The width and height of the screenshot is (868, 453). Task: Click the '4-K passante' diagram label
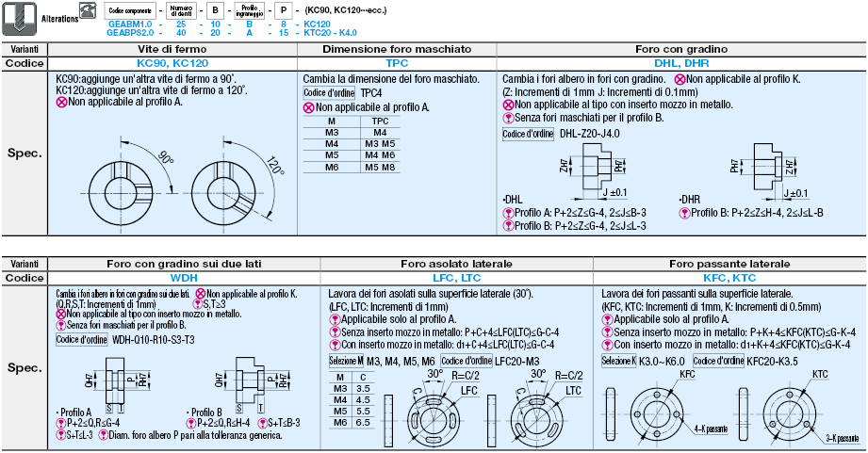712,429
